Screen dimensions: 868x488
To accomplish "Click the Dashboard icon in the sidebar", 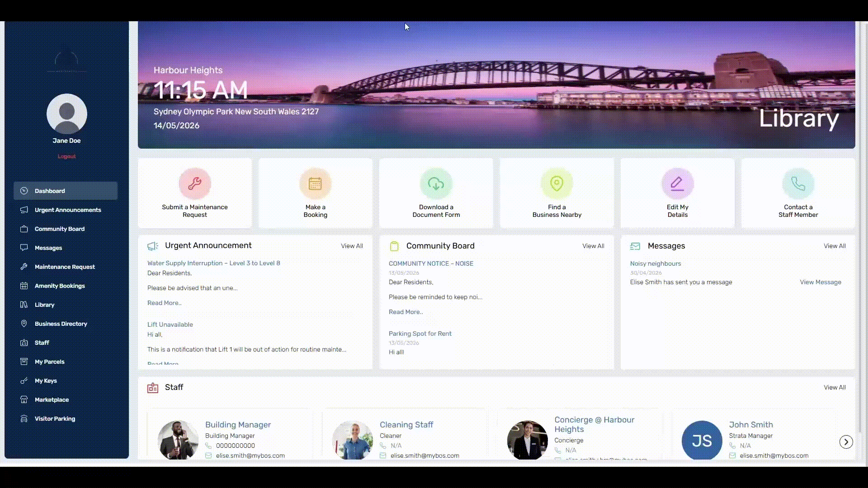I will click(x=24, y=191).
